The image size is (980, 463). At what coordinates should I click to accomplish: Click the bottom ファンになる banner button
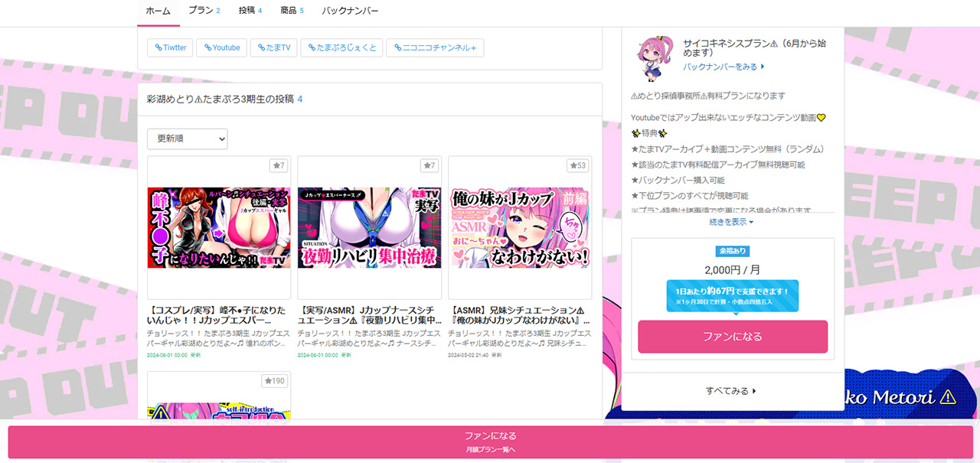click(x=490, y=442)
